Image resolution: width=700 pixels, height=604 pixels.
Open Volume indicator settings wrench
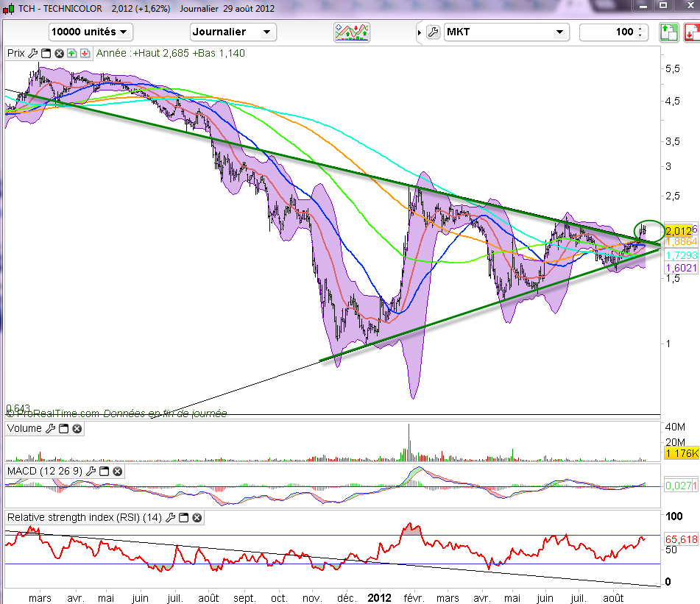(51, 428)
